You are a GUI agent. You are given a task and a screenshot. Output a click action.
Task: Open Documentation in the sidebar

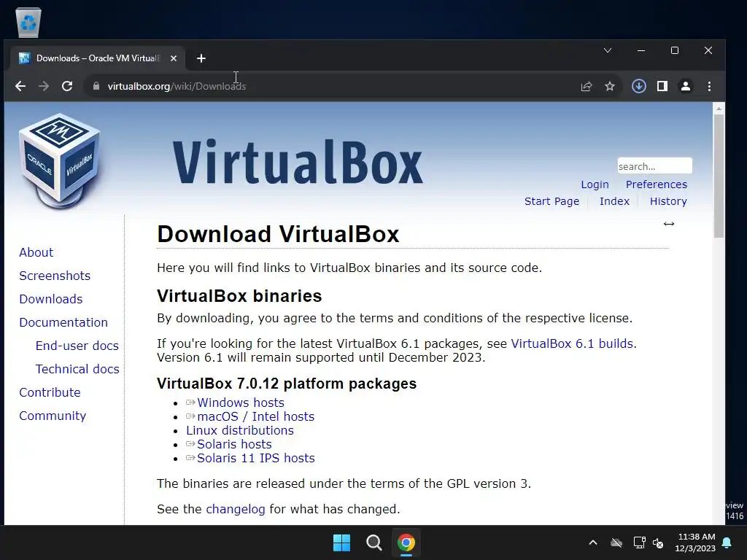coord(63,322)
